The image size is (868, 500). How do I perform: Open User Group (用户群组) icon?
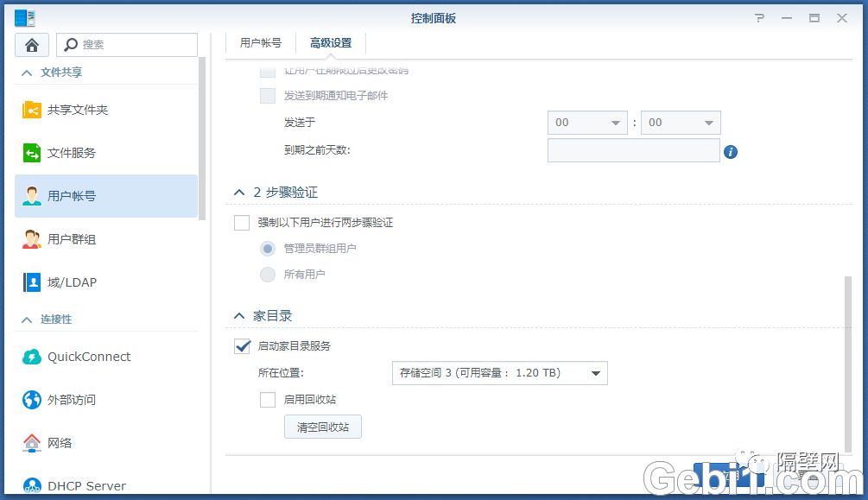click(32, 239)
